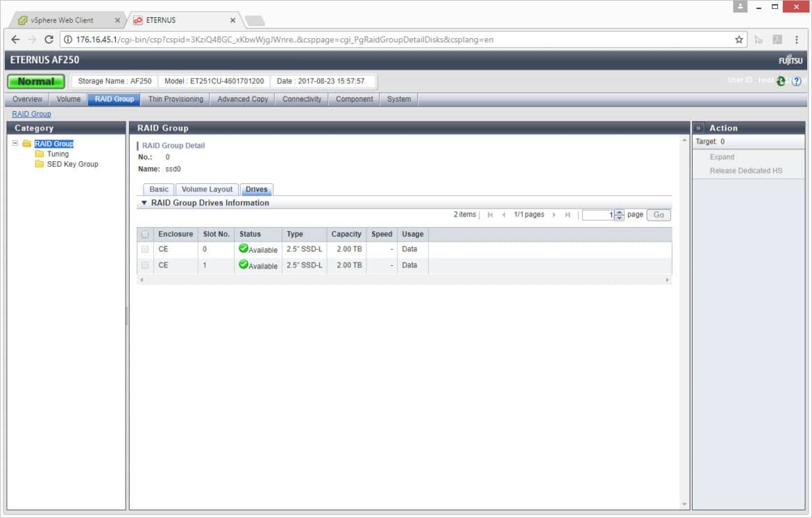Open the Component menu tab
The image size is (812, 518).
click(x=354, y=99)
